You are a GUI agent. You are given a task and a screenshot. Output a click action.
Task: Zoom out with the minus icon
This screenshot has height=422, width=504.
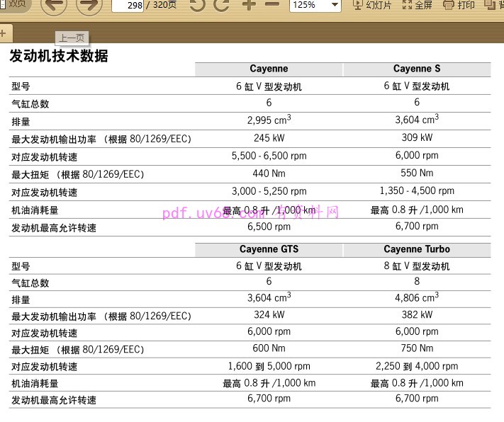(272, 5)
